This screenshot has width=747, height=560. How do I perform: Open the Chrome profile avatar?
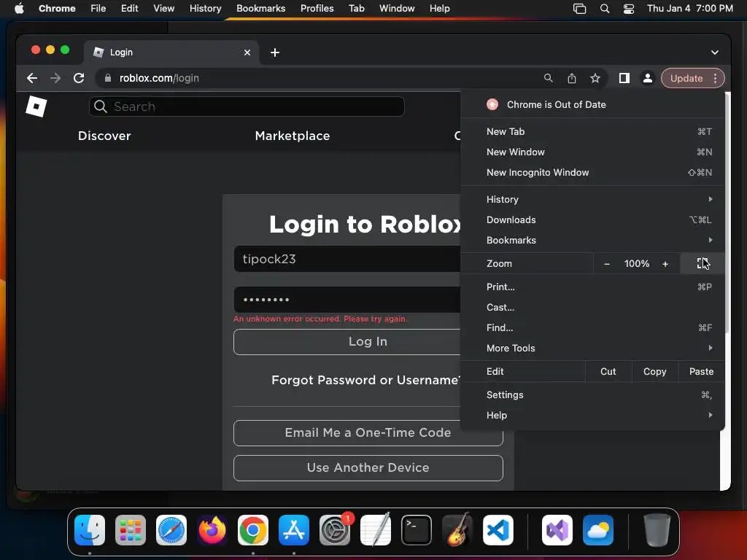648,78
